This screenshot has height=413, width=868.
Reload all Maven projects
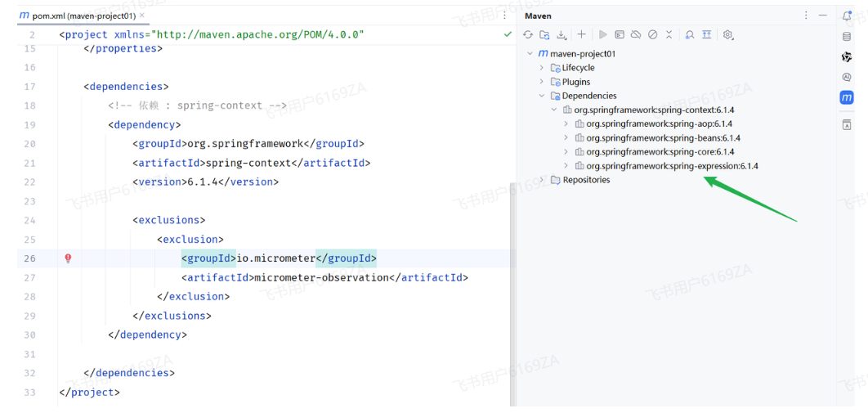528,35
